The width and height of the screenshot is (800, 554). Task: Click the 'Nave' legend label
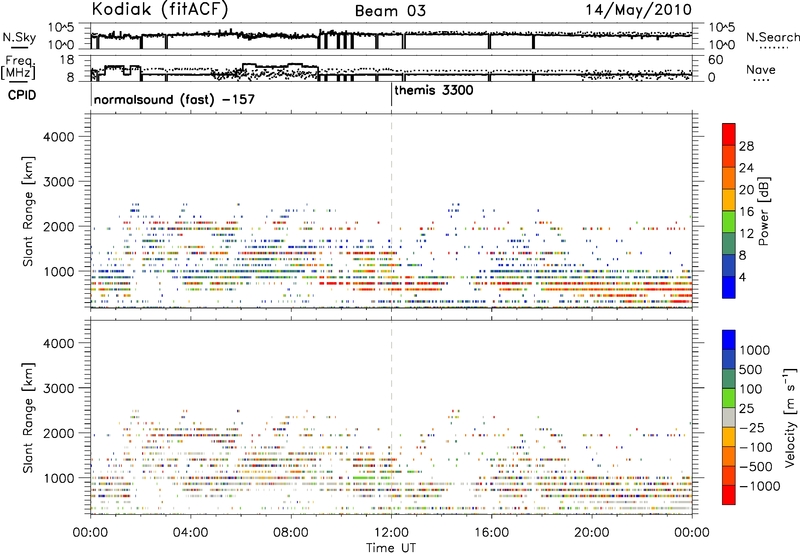pyautogui.click(x=760, y=69)
